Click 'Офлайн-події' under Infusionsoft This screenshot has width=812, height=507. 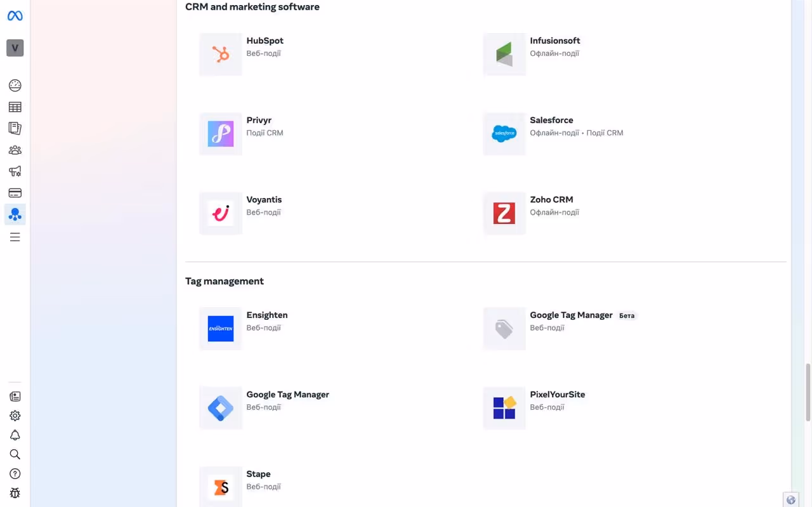point(554,53)
